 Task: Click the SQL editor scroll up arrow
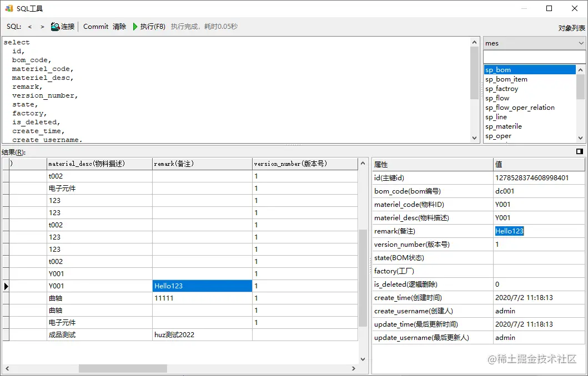(474, 42)
